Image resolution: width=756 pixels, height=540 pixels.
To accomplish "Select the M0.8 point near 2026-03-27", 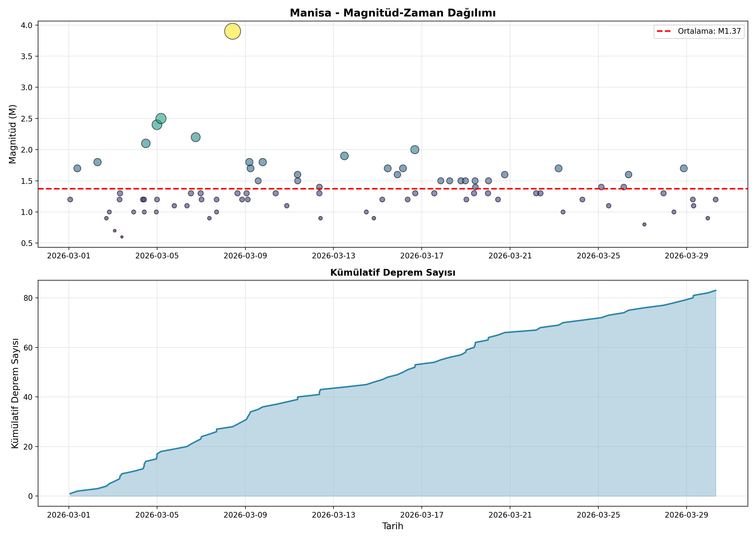I will [x=644, y=224].
